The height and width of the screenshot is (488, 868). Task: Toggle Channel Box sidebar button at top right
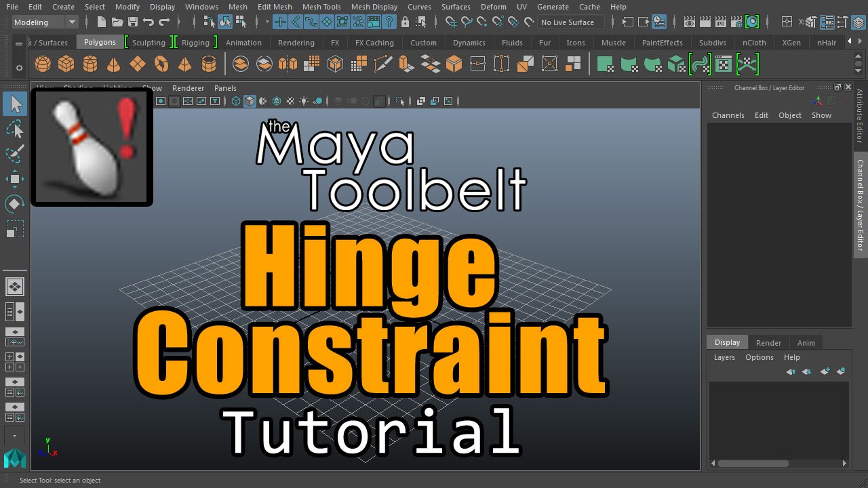point(859,22)
